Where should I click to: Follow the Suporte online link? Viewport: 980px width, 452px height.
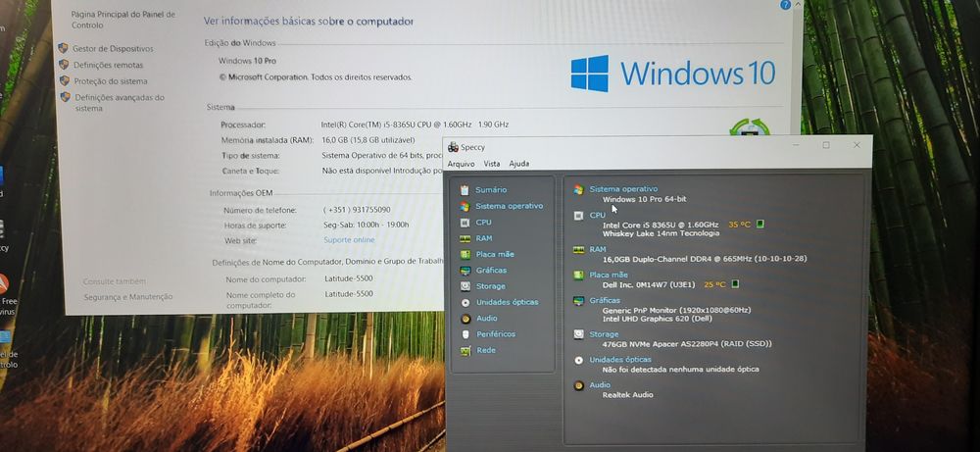350,240
